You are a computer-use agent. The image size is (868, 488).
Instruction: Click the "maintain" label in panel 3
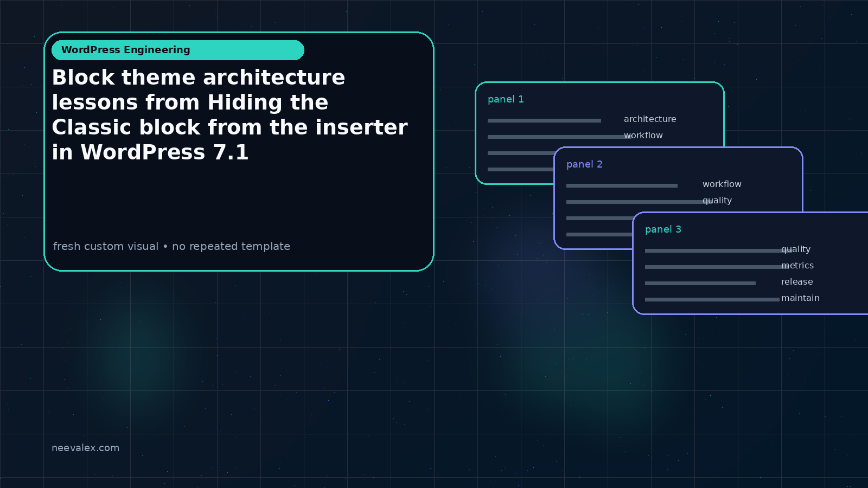tap(800, 298)
